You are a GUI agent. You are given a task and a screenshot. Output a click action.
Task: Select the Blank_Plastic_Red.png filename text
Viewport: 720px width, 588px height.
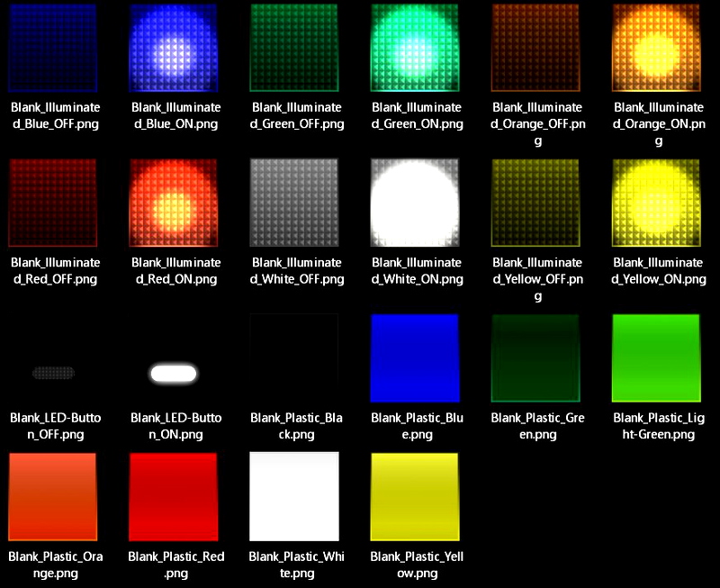[x=174, y=564]
